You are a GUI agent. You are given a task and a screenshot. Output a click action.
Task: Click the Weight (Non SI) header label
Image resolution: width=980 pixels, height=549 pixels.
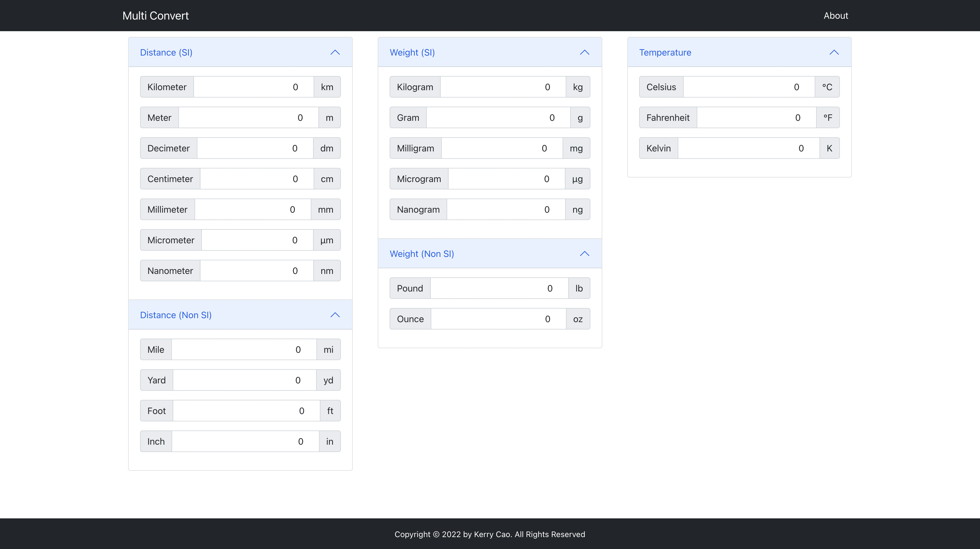click(x=422, y=254)
